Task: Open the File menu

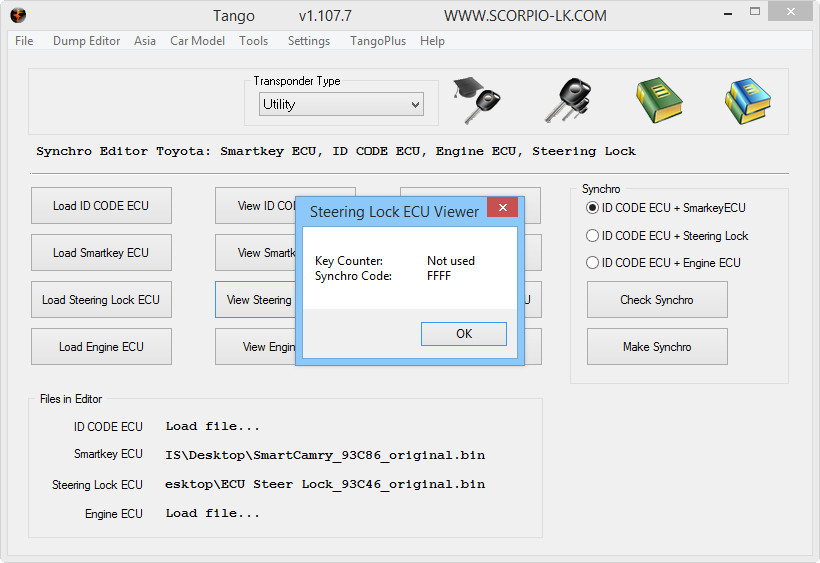Action: tap(24, 41)
